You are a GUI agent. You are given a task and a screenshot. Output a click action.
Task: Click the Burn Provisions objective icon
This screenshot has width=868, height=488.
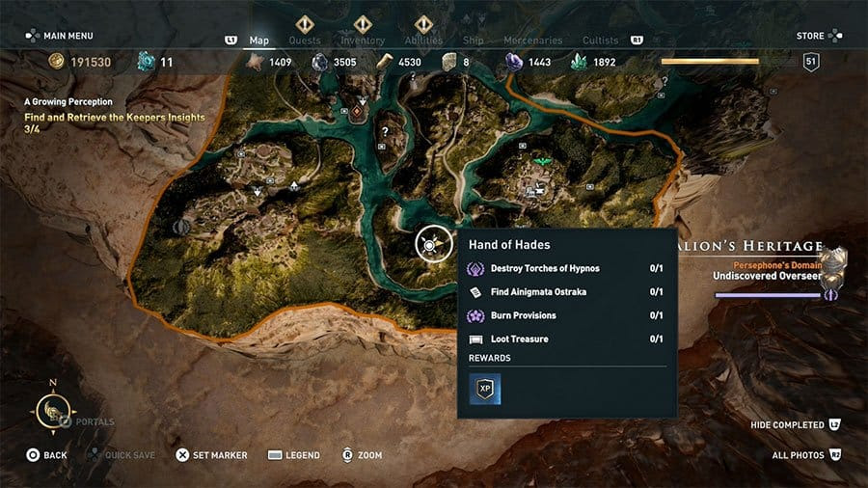475,316
